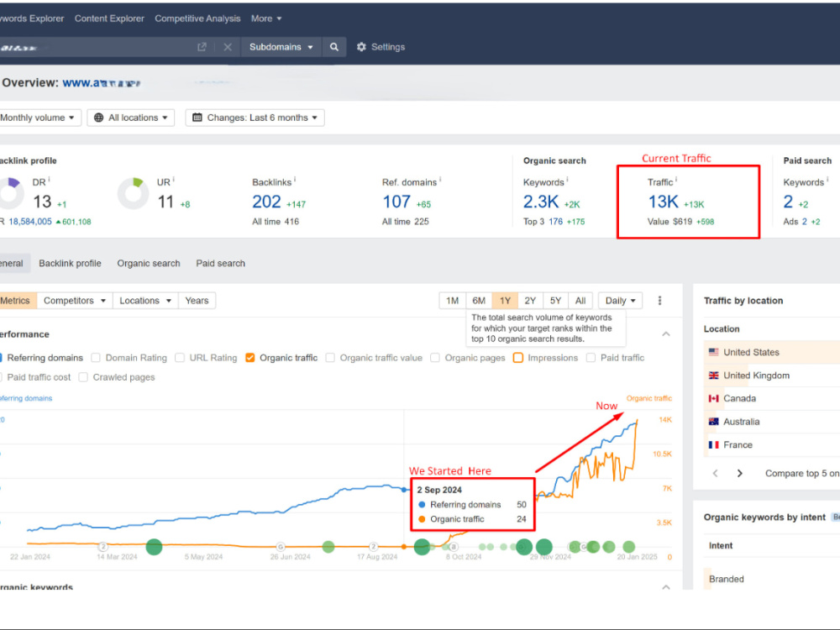Open All locations dropdown
Viewport: 840px width, 630px height.
tap(131, 118)
